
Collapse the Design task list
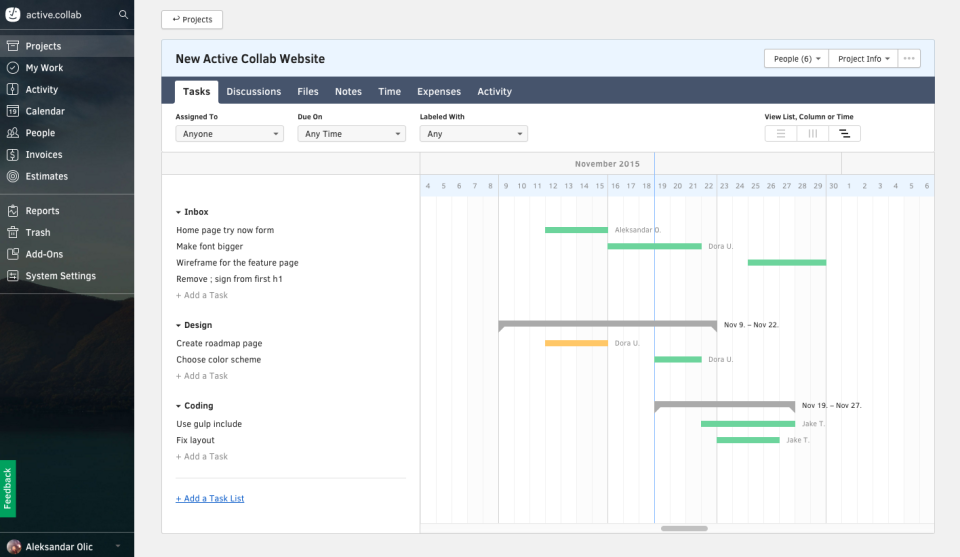tap(179, 325)
